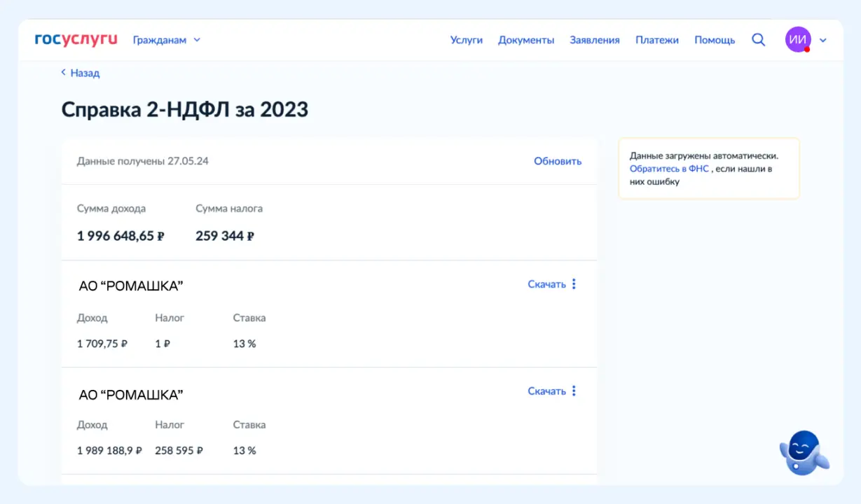Open the Помощь page

715,40
